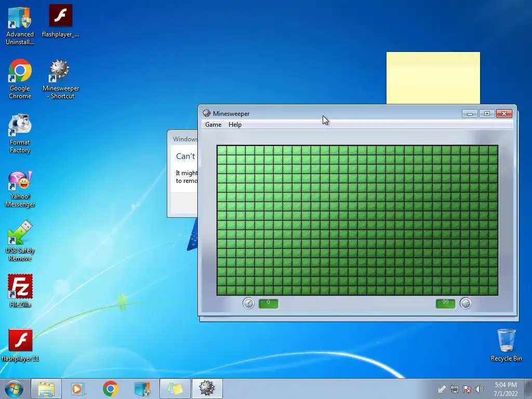The width and height of the screenshot is (532, 399).
Task: Click the remaining mines value 99
Action: 445,303
